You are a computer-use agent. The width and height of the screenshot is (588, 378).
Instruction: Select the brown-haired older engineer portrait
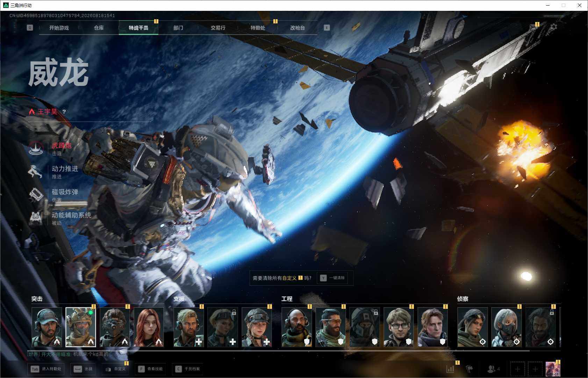point(432,327)
